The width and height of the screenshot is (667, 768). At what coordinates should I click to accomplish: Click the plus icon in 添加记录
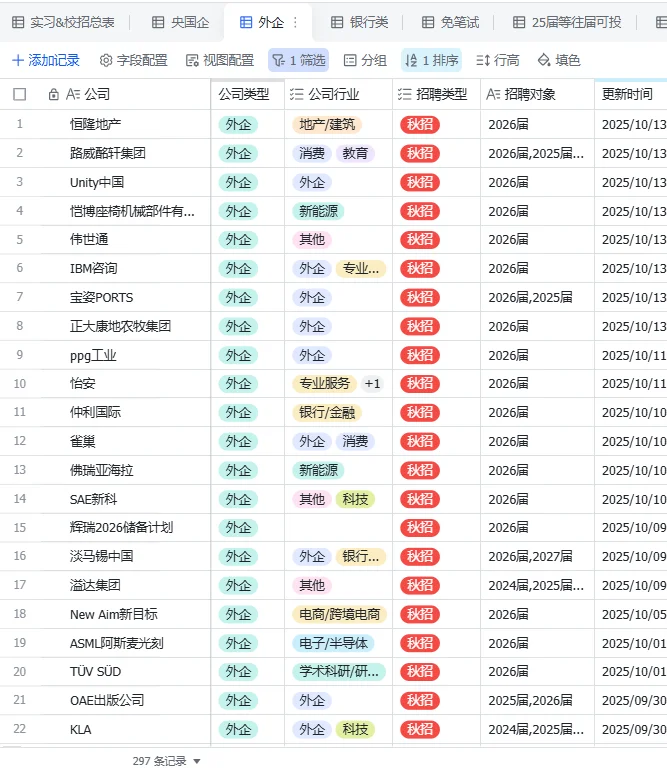pyautogui.click(x=18, y=60)
